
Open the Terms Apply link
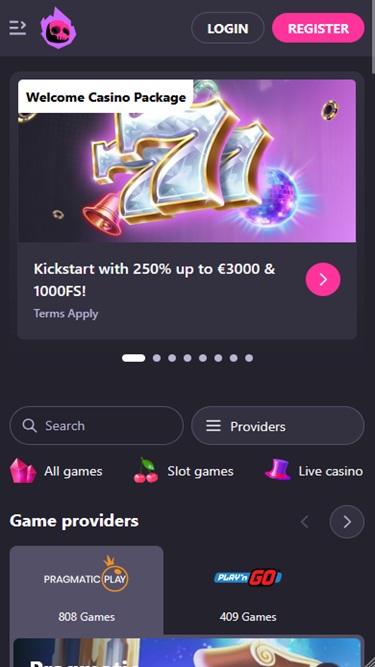pos(66,314)
